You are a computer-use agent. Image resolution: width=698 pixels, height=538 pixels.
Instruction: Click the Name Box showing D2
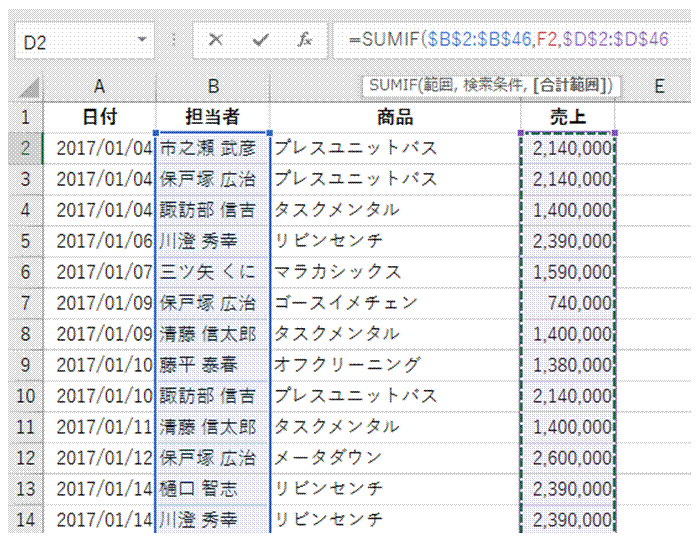(84, 42)
